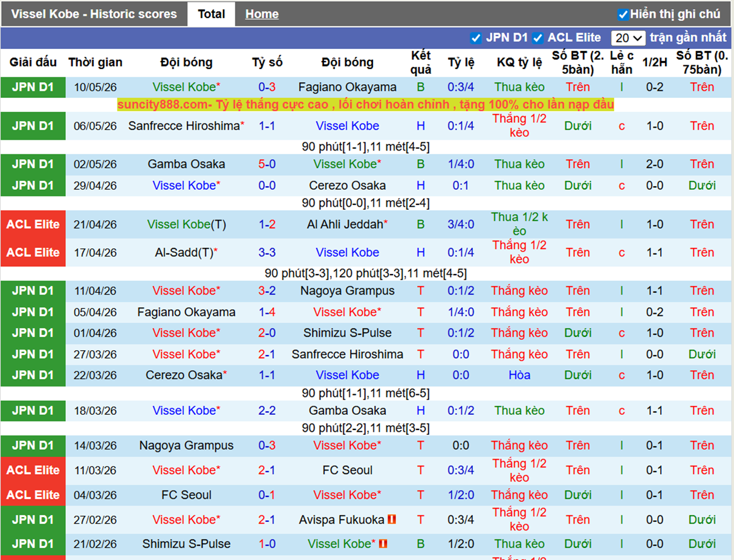This screenshot has height=560, width=734.
Task: Click the Thua 1/2 kèo result for Al Ahli Jeddah match
Action: tap(519, 224)
